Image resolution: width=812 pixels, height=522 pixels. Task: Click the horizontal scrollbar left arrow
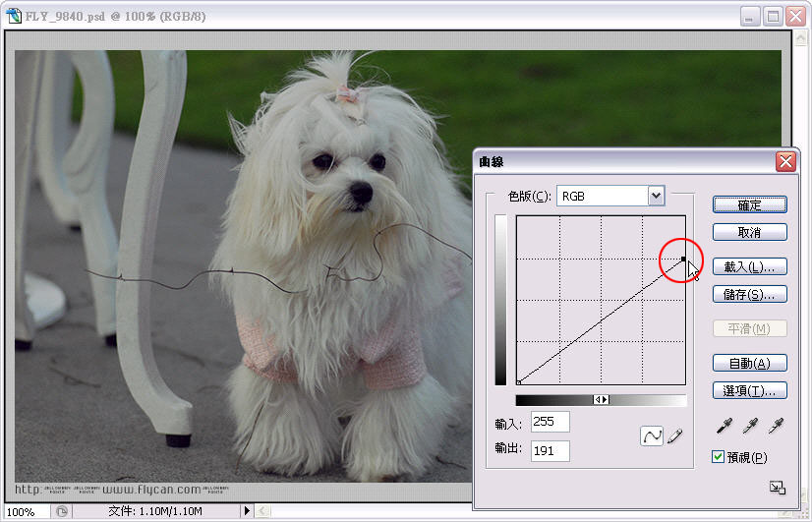coord(263,511)
